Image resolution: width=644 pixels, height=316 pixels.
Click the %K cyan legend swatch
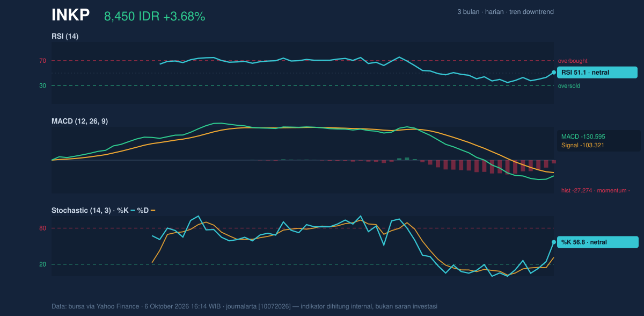click(x=133, y=210)
